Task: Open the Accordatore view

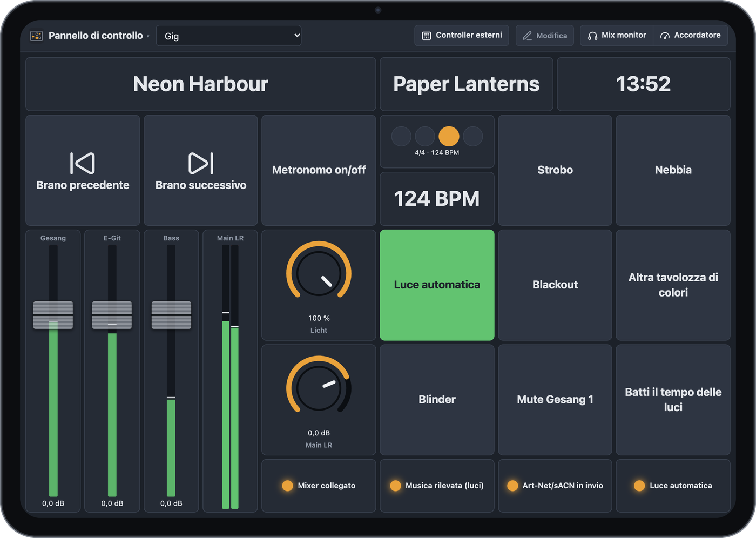Action: click(691, 36)
